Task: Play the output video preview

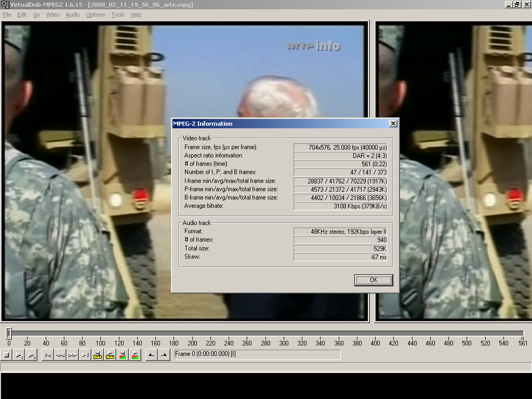Action: pyautogui.click(x=31, y=355)
